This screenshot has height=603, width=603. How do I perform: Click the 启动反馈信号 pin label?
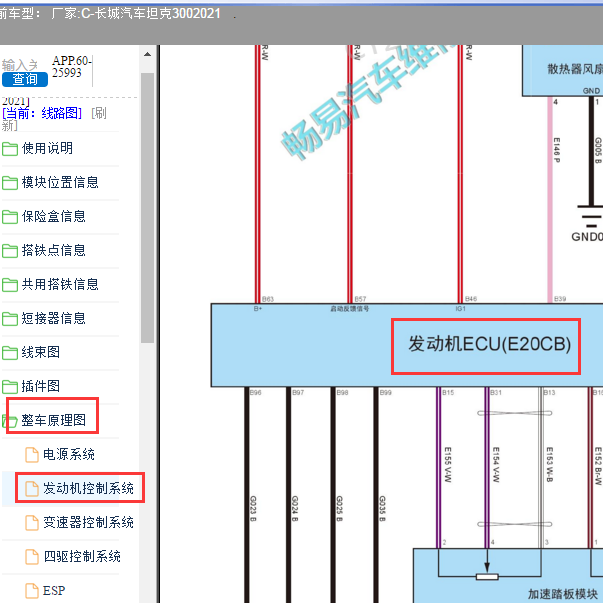(x=350, y=308)
